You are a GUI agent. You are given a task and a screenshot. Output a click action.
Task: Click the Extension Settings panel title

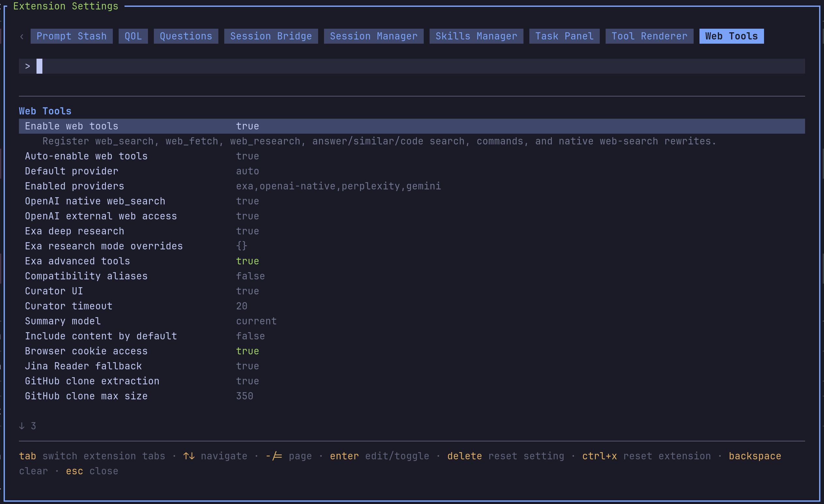coord(66,6)
